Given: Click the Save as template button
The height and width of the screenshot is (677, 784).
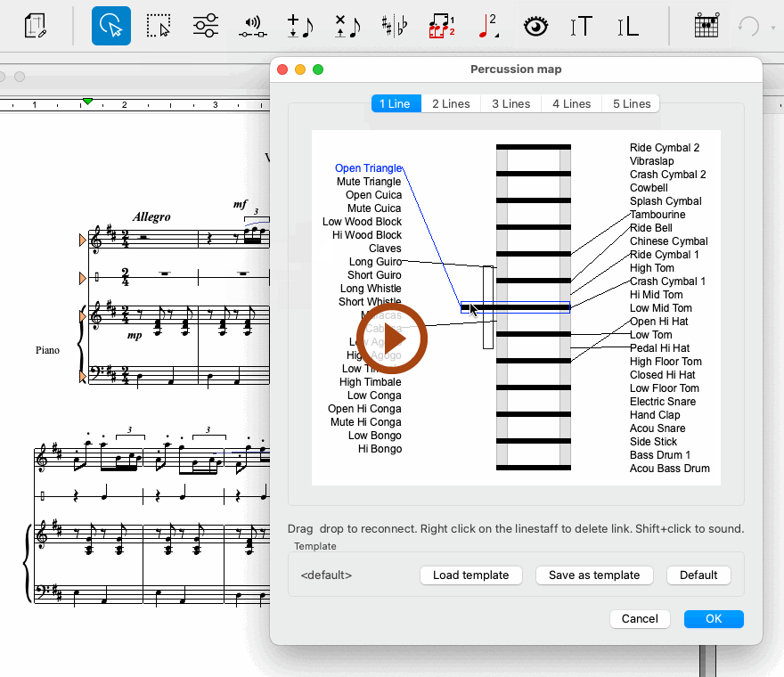Looking at the screenshot, I should pos(594,575).
